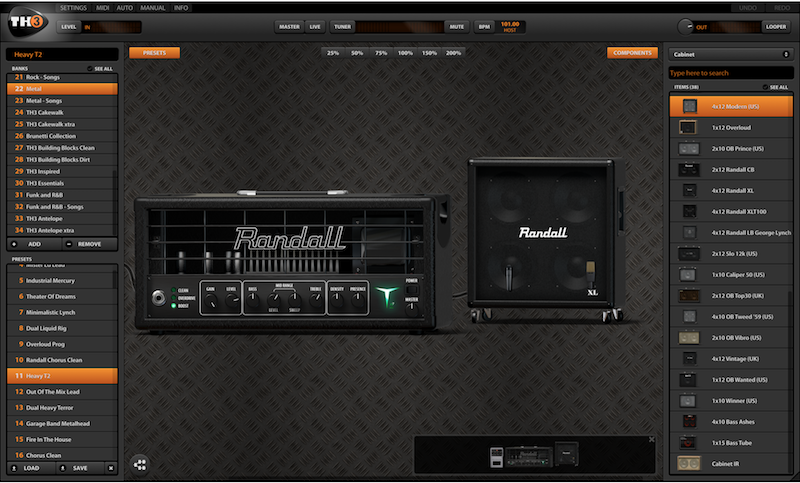Click the left microphone on the Randall cabinet

pyautogui.click(x=509, y=277)
